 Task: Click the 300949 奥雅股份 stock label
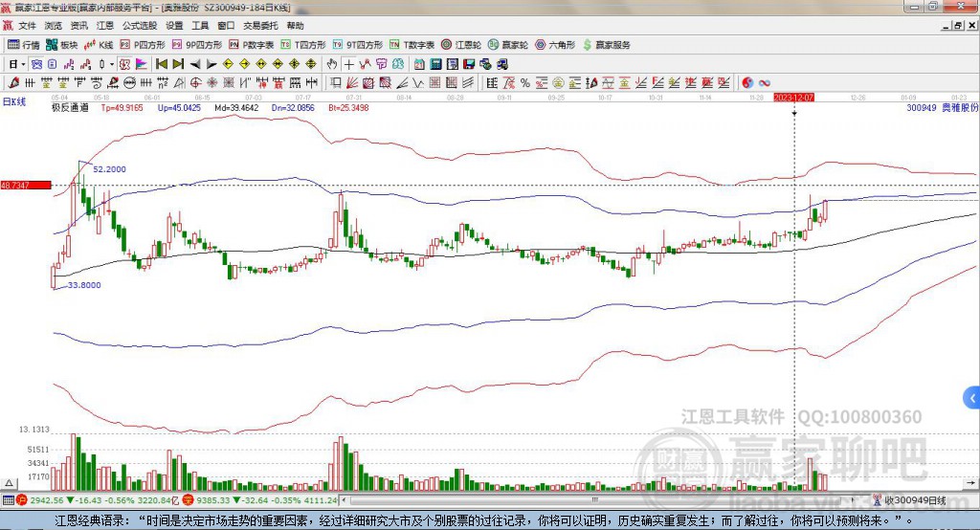coord(942,107)
